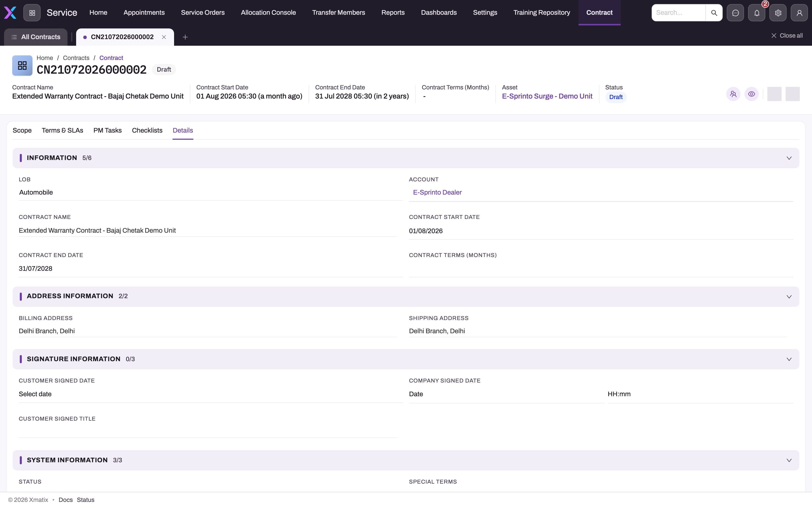Click the Contract End Date field 31/07/2028
Image resolution: width=812 pixels, height=508 pixels.
pyautogui.click(x=210, y=268)
